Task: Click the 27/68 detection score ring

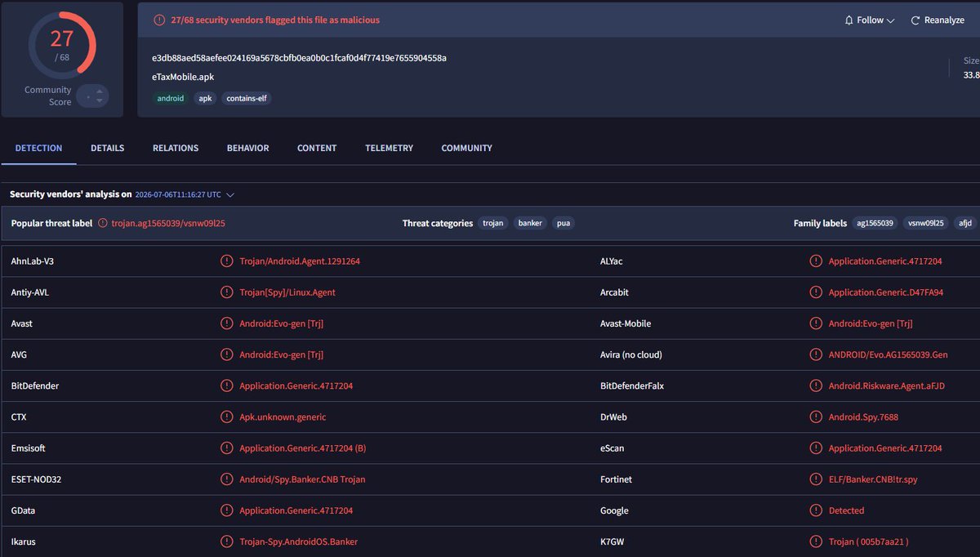Action: 62,44
